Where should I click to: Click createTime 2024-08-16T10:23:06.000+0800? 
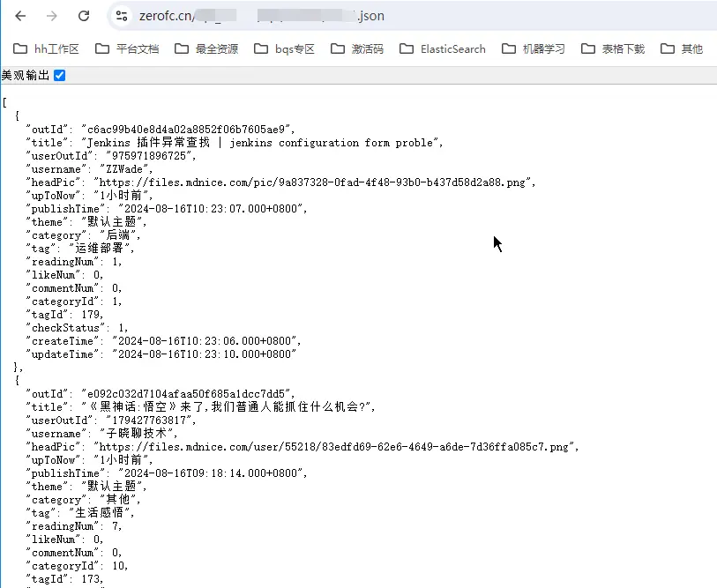(205, 341)
